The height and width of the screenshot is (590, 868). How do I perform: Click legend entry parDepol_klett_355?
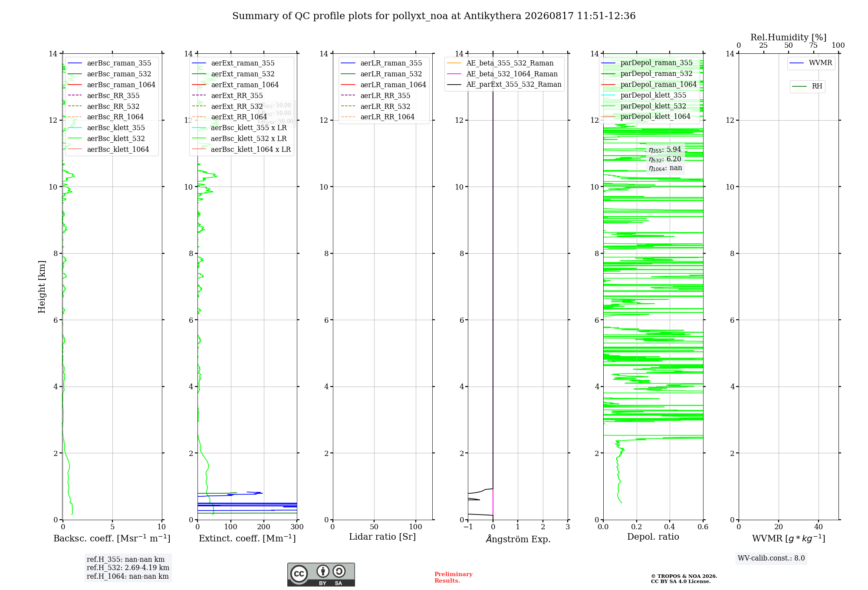click(644, 95)
